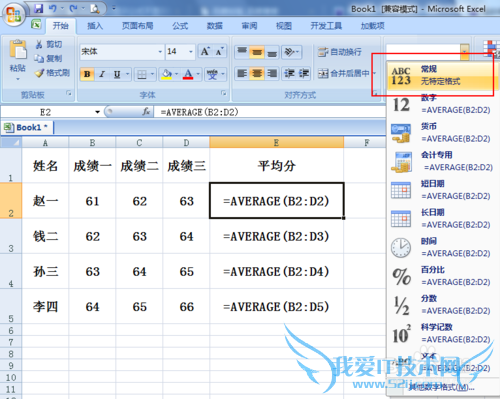The image size is (500, 399).
Task: Switch to the 审阅 tab
Action: (249, 26)
